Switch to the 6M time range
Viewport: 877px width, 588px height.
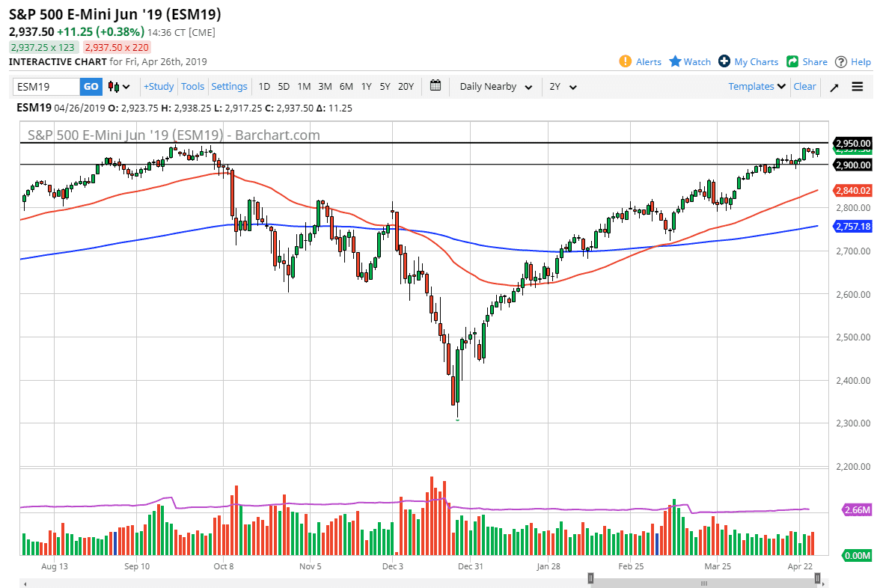[x=346, y=86]
